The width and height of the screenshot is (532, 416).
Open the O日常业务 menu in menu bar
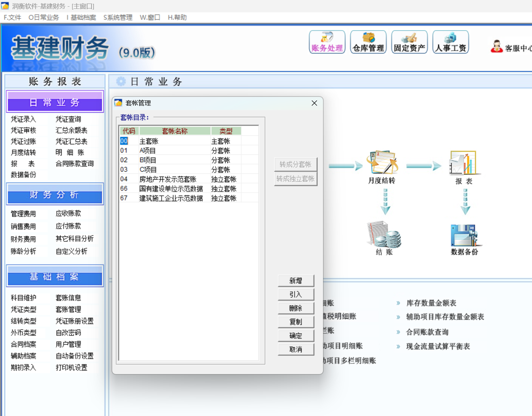pyautogui.click(x=44, y=18)
